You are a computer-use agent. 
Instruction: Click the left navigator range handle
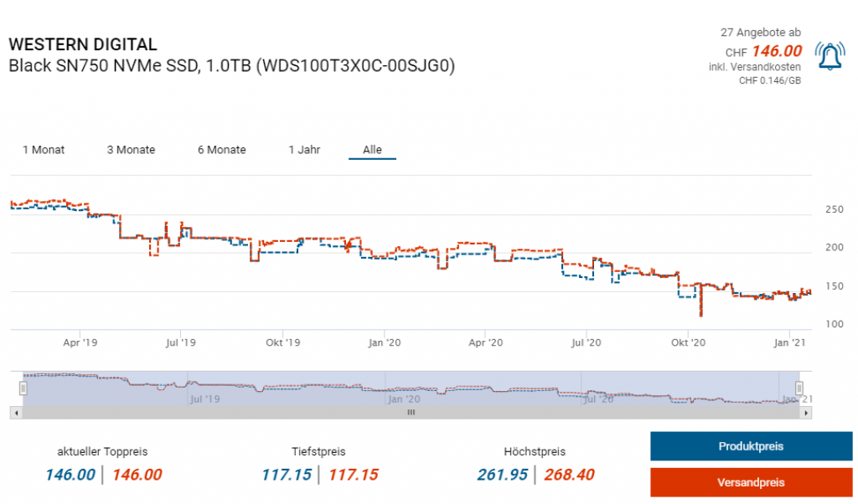(x=23, y=388)
